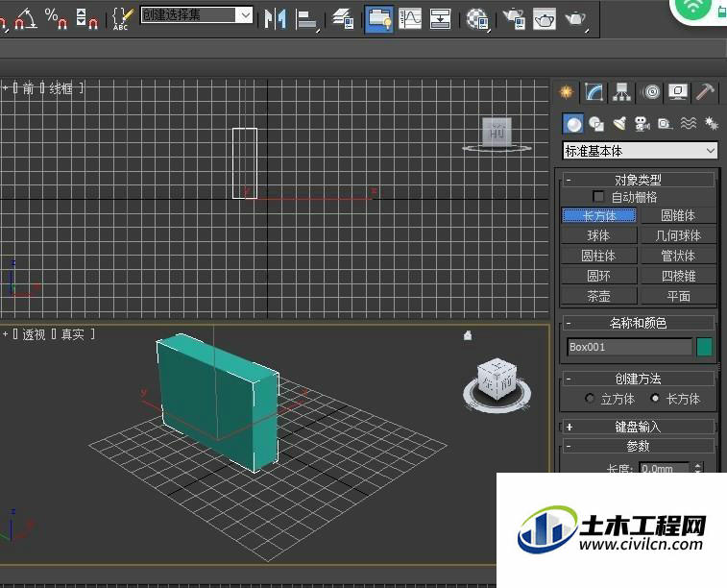Viewport: 727px width, 588px height.
Task: Select the Lights category icon
Action: (619, 124)
